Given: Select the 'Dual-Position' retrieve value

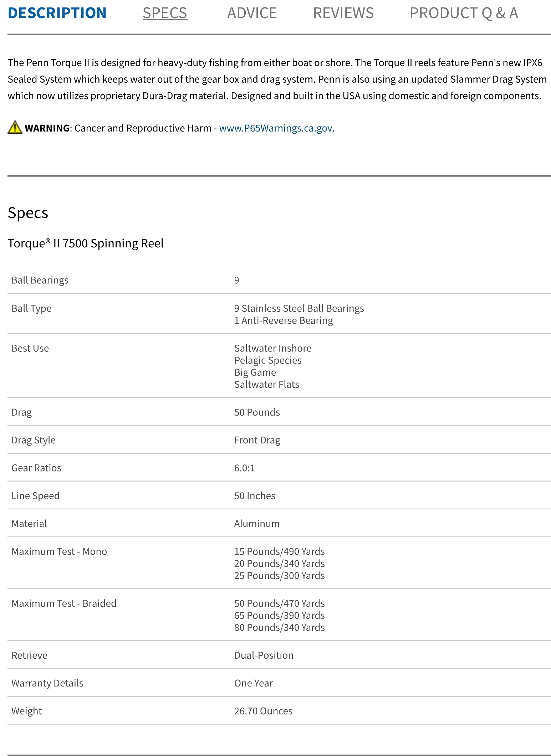Looking at the screenshot, I should click(264, 655).
